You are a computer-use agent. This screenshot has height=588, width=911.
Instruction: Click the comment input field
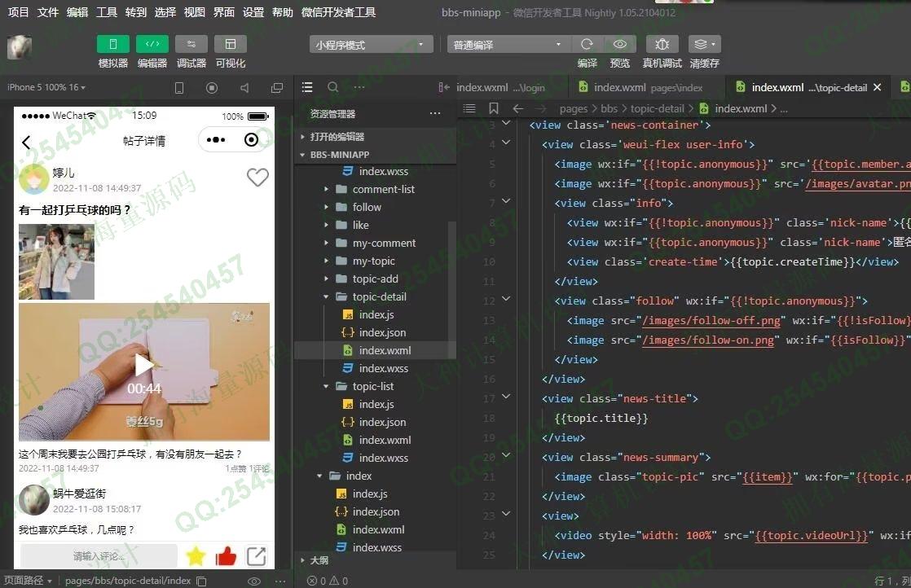click(99, 556)
